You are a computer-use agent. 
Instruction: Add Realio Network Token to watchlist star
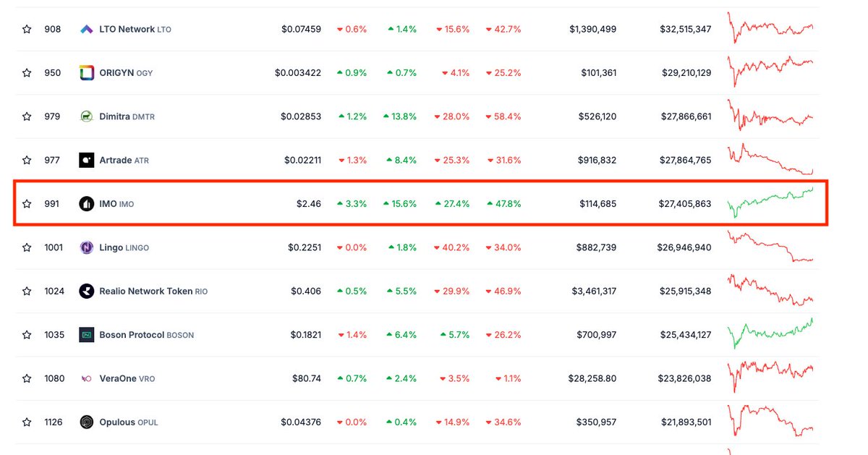27,291
